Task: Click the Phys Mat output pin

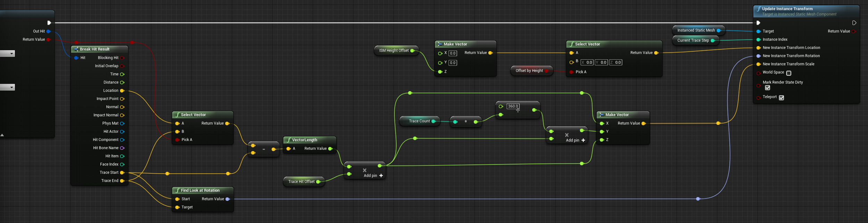Action: click(x=122, y=123)
